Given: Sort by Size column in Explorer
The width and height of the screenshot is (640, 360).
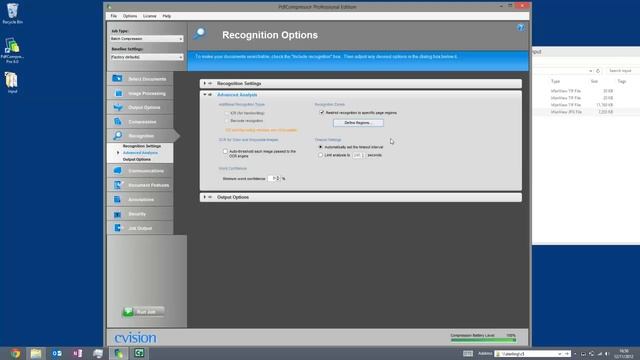Looking at the screenshot, I should tap(594, 82).
